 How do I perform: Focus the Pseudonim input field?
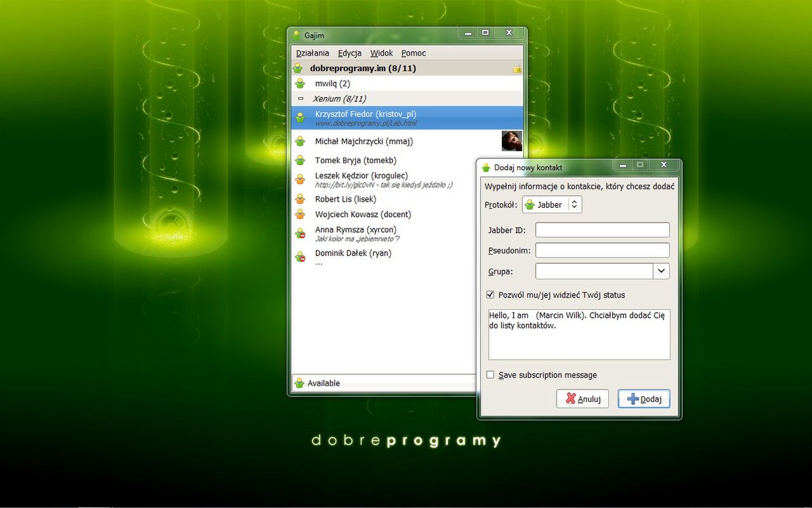click(x=602, y=250)
